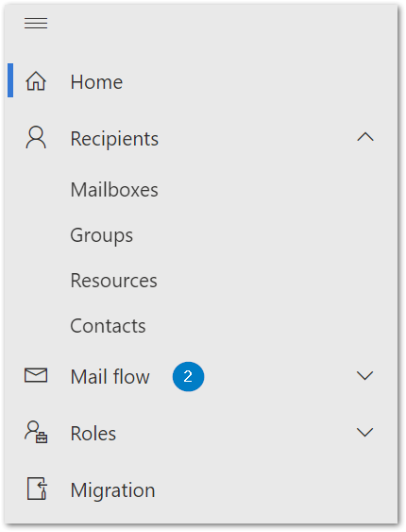Image resolution: width=406 pixels, height=532 pixels.
Task: Select the Roles menu label
Action: pyautogui.click(x=93, y=434)
